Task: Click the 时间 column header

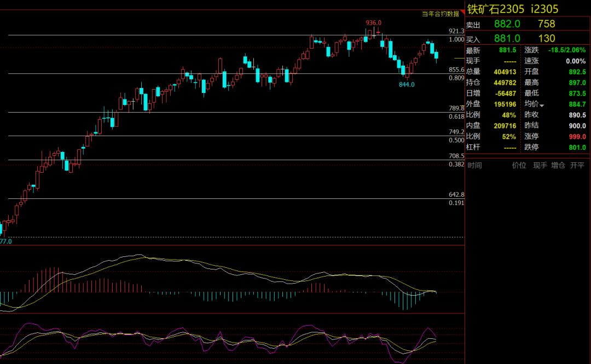Action: click(474, 165)
